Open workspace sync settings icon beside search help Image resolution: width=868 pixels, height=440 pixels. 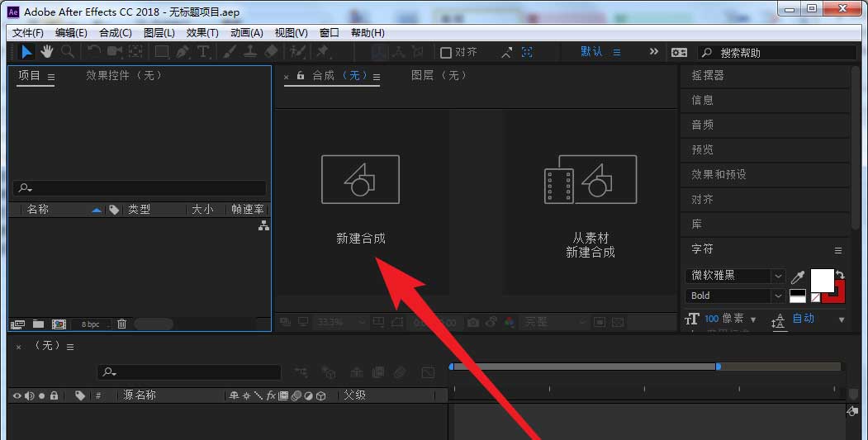(679, 52)
